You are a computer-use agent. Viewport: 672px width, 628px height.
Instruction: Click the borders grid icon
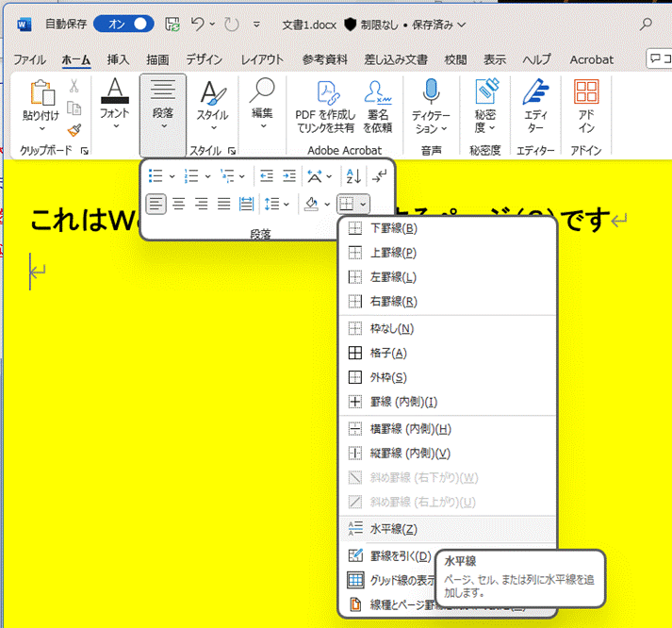(347, 204)
